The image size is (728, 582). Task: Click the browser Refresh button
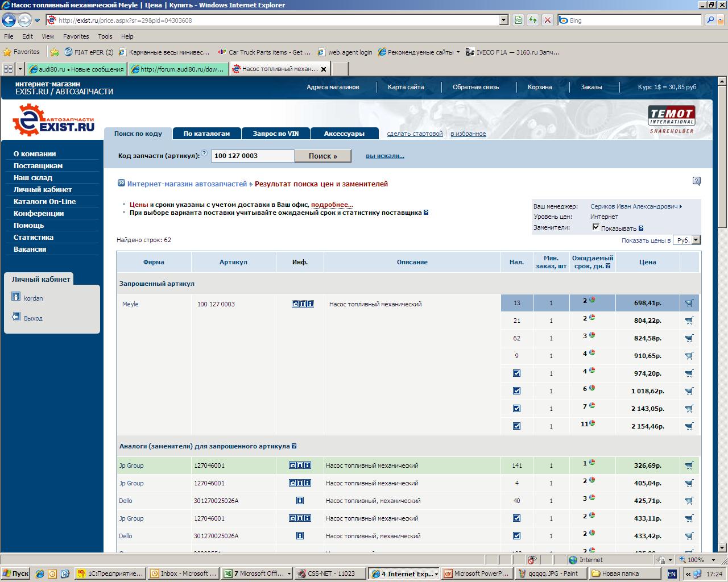[533, 20]
